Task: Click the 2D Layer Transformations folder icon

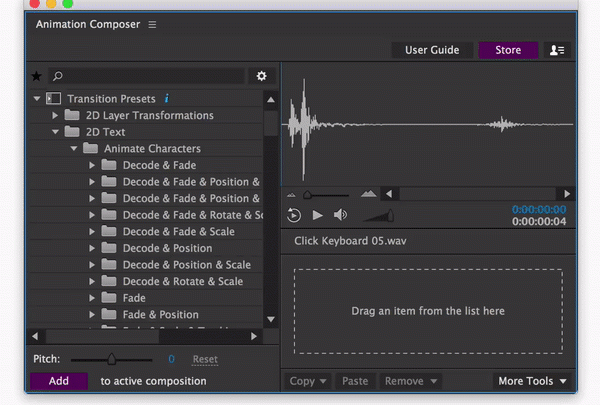Action: point(72,115)
